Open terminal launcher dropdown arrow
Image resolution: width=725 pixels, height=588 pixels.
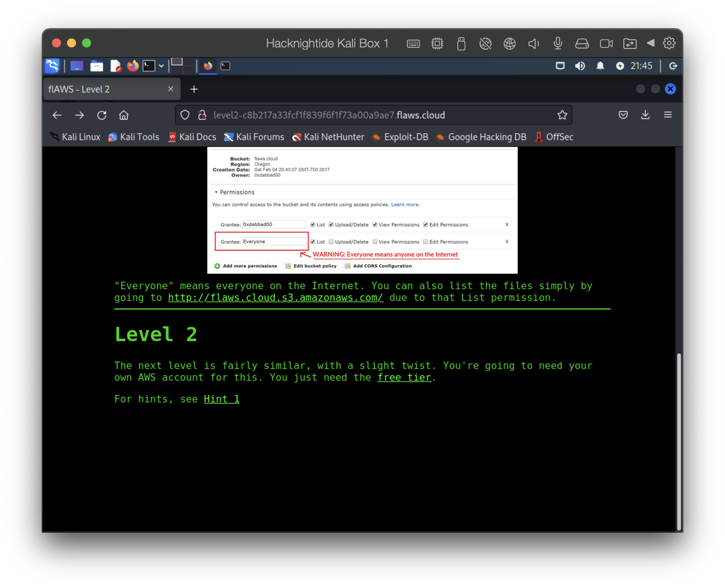[x=161, y=66]
